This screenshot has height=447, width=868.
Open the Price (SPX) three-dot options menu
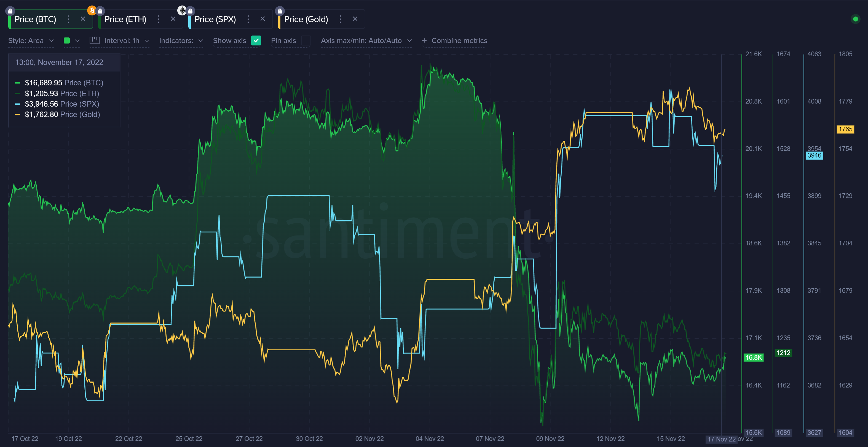(248, 19)
